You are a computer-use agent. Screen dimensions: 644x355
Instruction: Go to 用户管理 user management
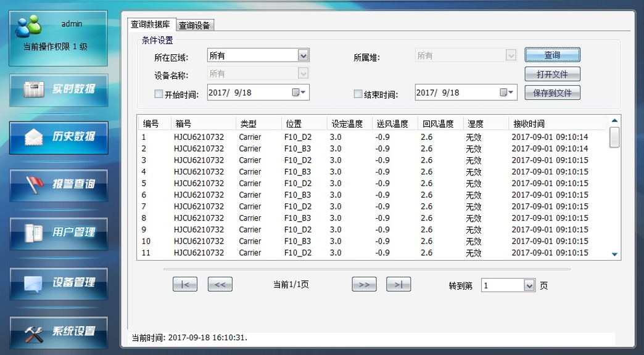click(x=59, y=233)
